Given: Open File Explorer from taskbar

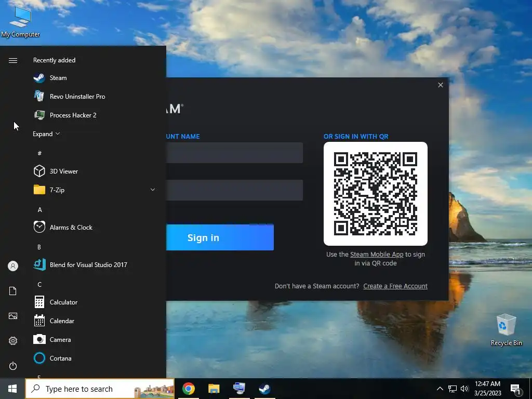Looking at the screenshot, I should (214, 389).
